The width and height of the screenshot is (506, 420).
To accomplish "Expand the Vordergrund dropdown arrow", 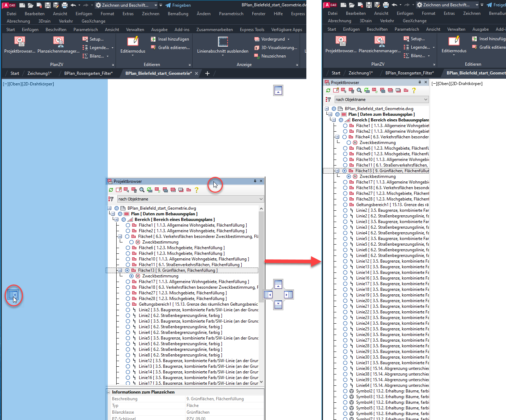I will point(289,39).
